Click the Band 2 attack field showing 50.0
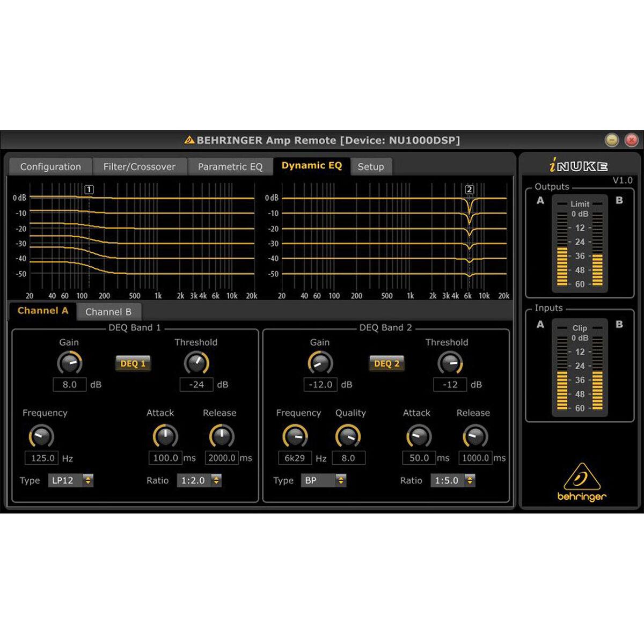 (419, 458)
